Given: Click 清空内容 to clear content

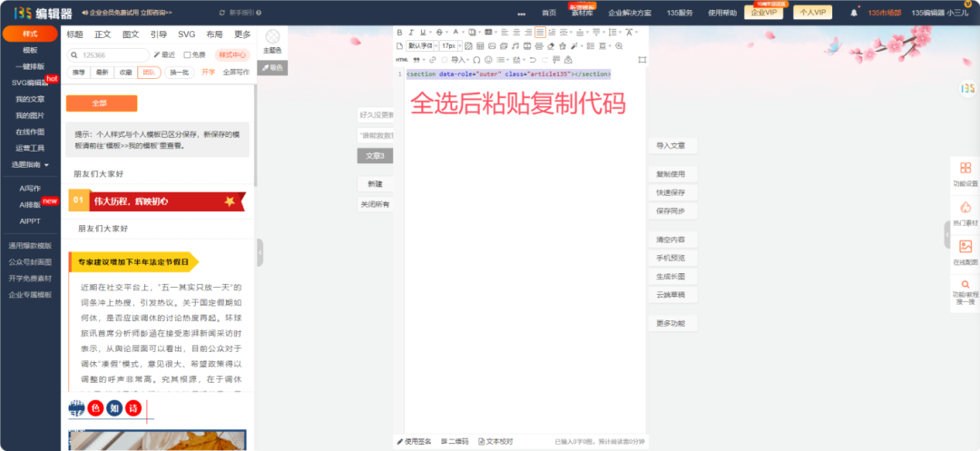Looking at the screenshot, I should [672, 240].
